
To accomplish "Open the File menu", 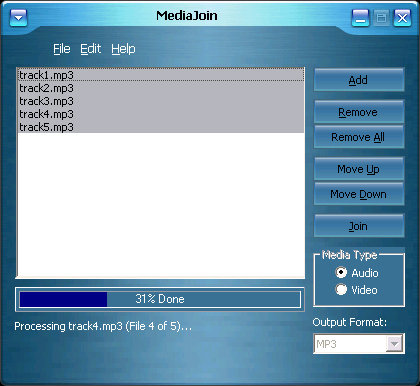I will pyautogui.click(x=62, y=49).
